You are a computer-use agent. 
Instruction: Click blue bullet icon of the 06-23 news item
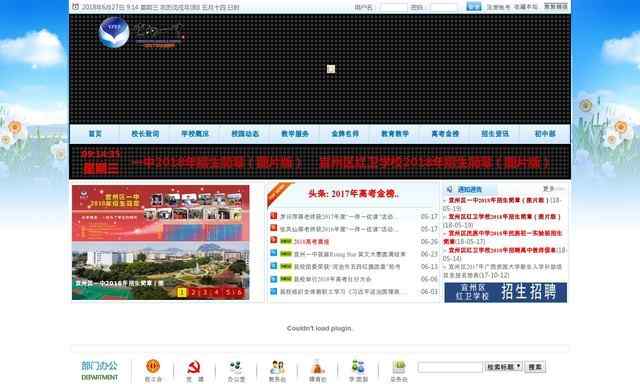274,253
